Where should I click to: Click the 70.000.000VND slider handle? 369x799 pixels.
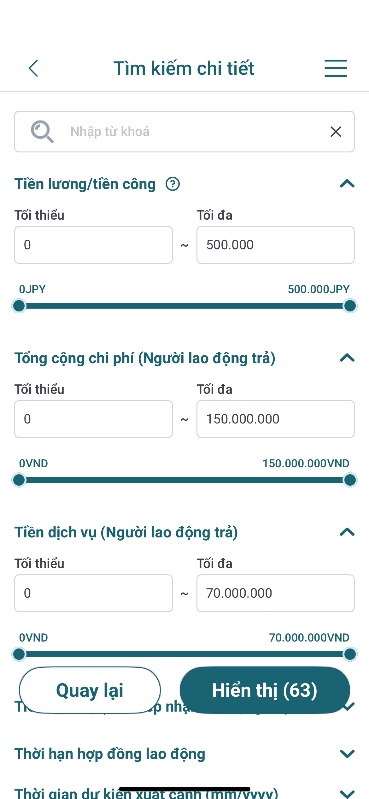[350, 654]
